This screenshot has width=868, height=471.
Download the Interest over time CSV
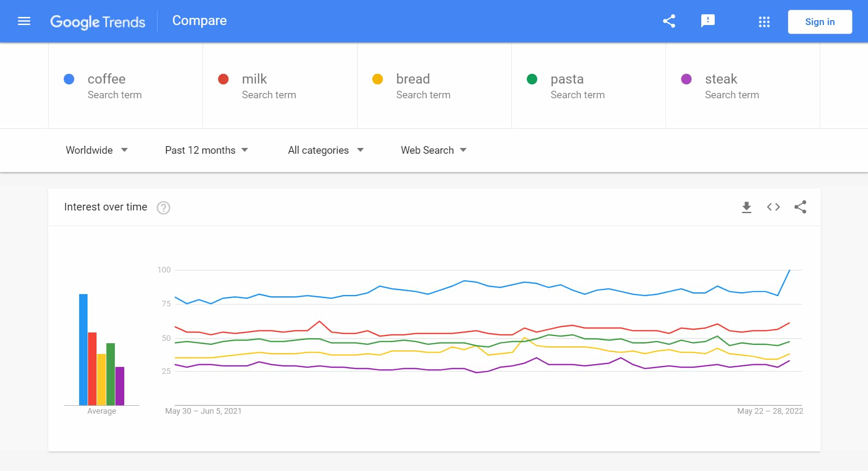pyautogui.click(x=746, y=207)
